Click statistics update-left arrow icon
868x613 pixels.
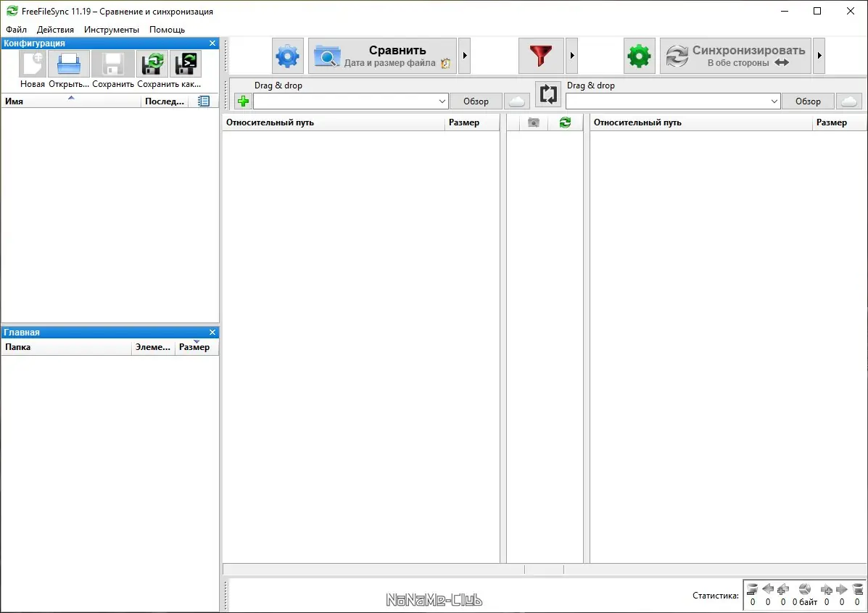click(x=768, y=589)
